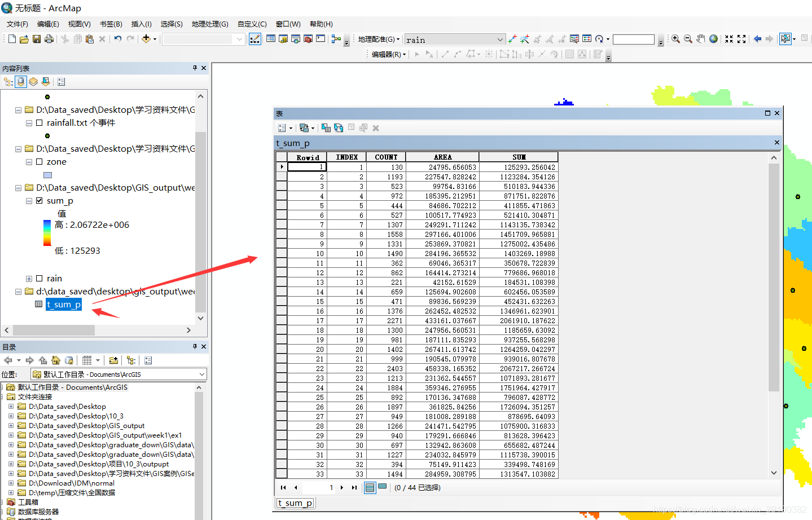
Task: Sort by the COUNT column header
Action: [386, 157]
